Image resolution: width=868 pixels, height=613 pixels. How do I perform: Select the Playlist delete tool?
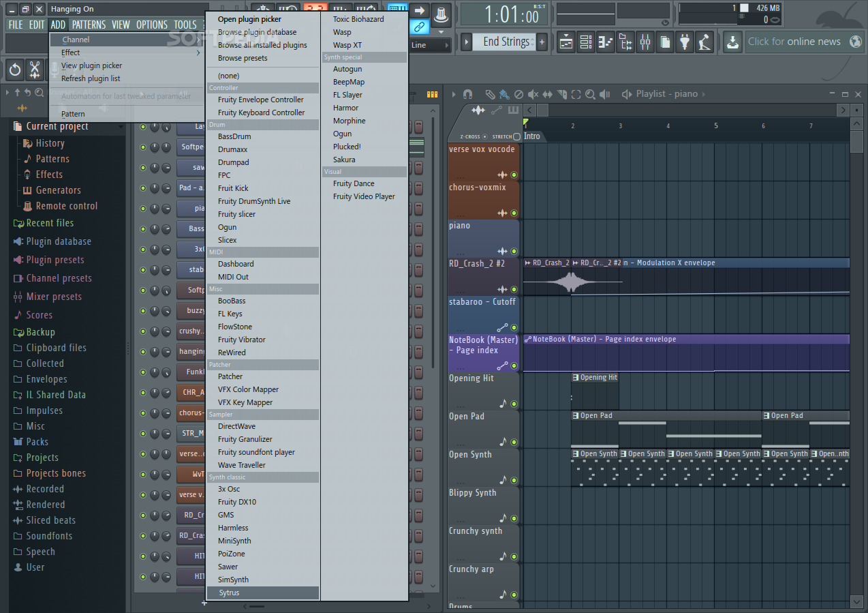pyautogui.click(x=518, y=94)
